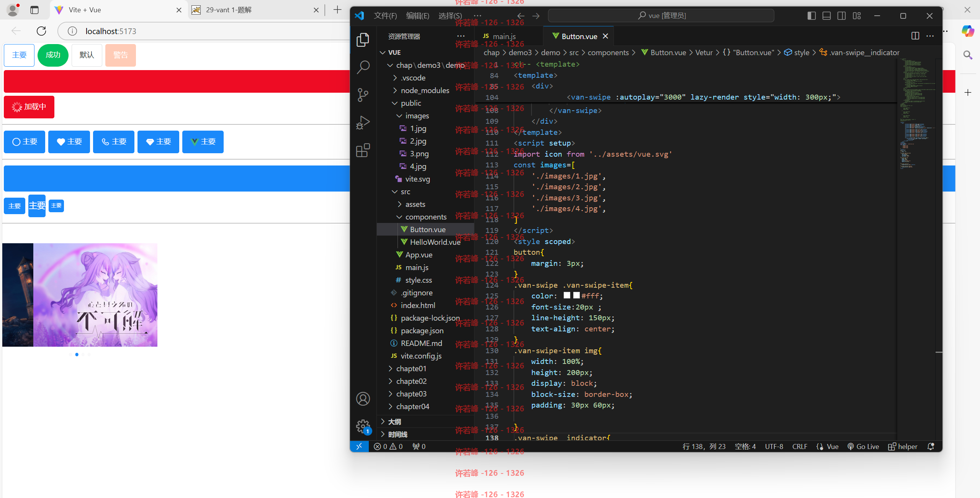Viewport: 980px width, 498px height.
Task: Toggle the primary side bar layout
Action: coord(811,16)
